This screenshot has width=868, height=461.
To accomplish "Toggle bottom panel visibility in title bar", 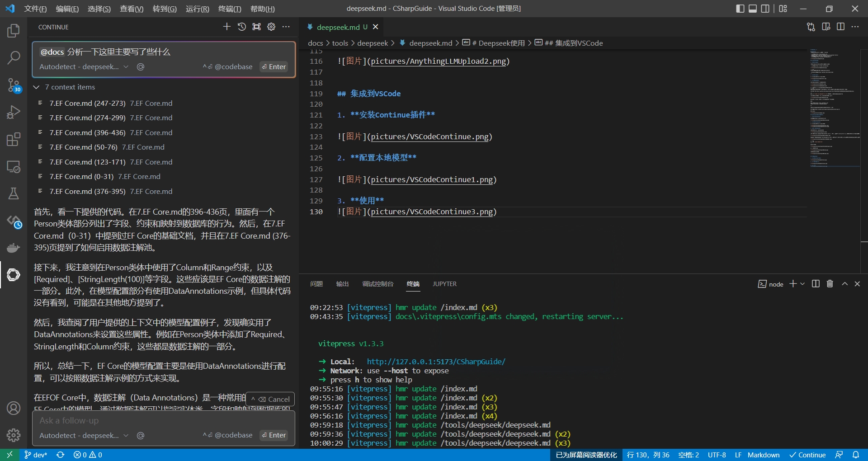I will click(x=753, y=9).
